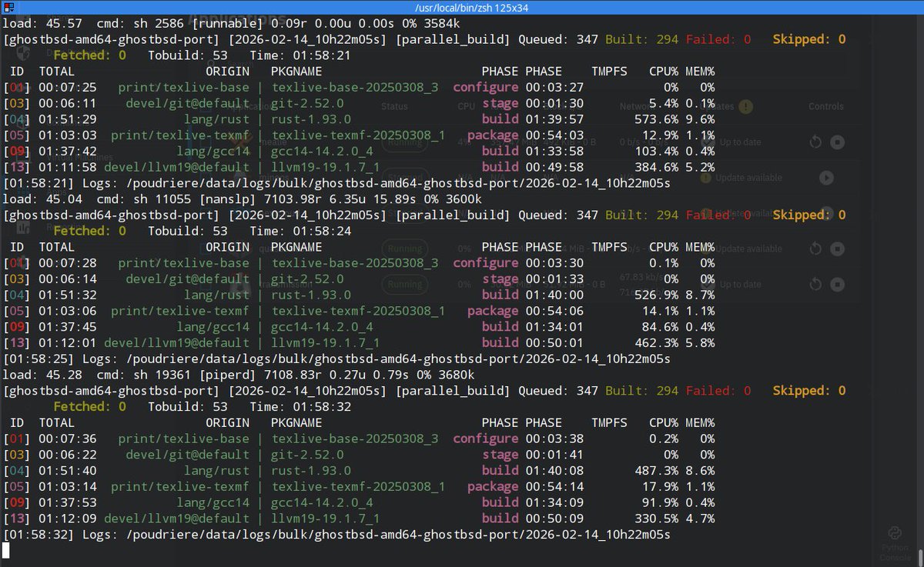The width and height of the screenshot is (924, 567).
Task: Select text load: 45.57
Action: pyautogui.click(x=42, y=24)
